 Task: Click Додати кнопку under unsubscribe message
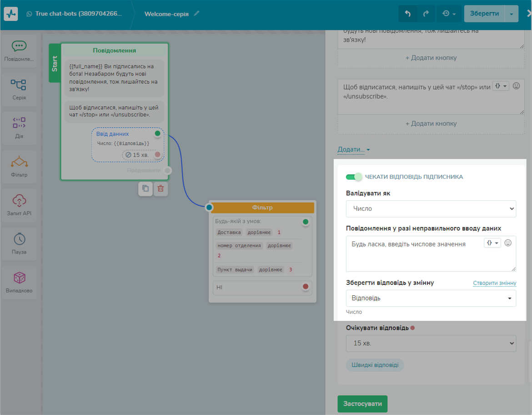431,124
